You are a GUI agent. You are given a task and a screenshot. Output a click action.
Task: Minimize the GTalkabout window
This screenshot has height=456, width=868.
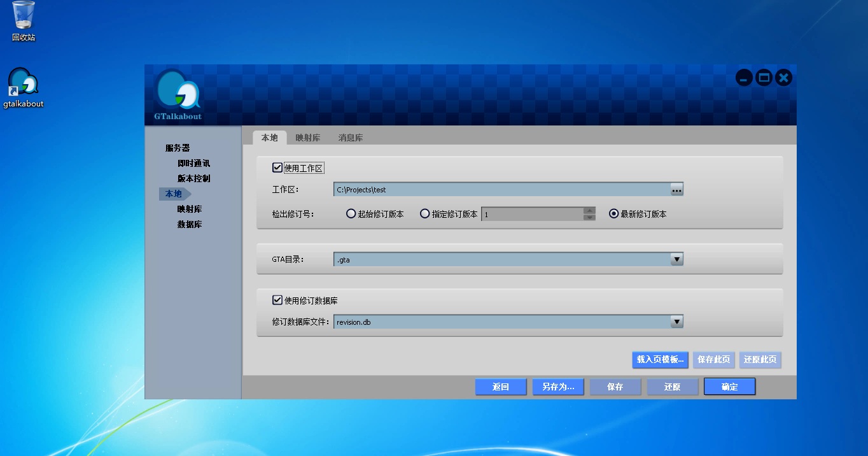pos(744,78)
